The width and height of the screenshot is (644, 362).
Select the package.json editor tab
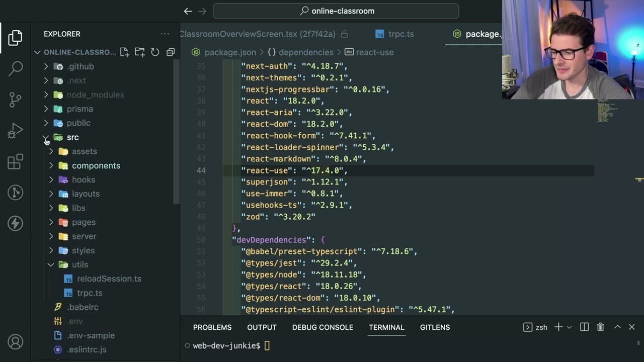[x=474, y=34]
